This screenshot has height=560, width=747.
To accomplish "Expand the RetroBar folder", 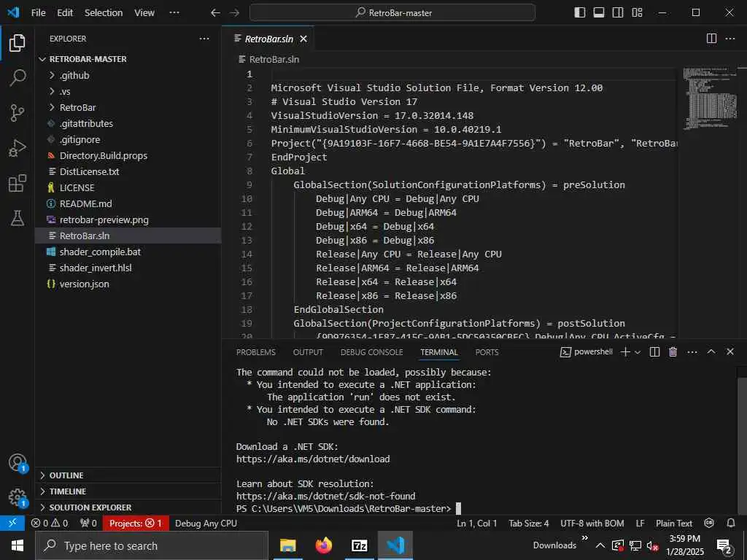I will pos(128,108).
